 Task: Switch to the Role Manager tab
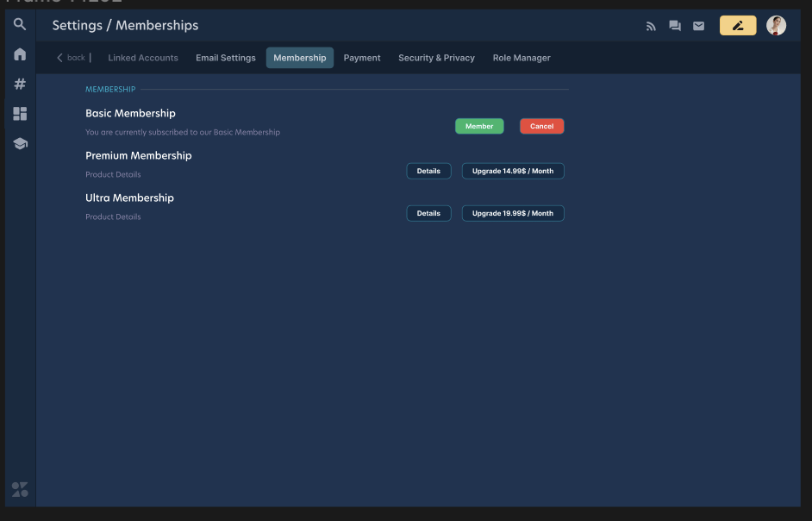(x=521, y=58)
